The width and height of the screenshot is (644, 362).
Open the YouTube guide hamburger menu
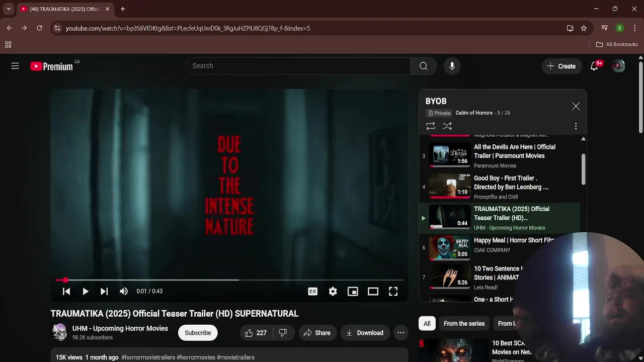coord(15,66)
